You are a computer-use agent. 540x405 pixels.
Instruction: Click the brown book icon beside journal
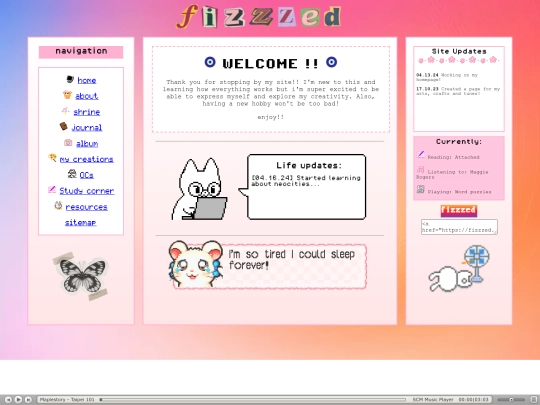pos(63,126)
